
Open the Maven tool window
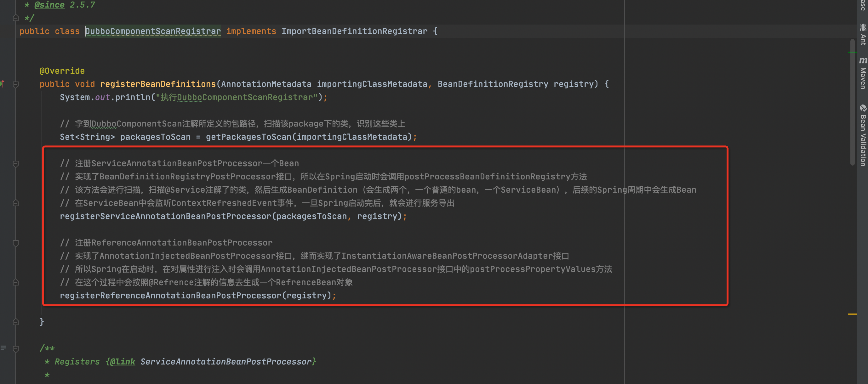click(x=863, y=73)
